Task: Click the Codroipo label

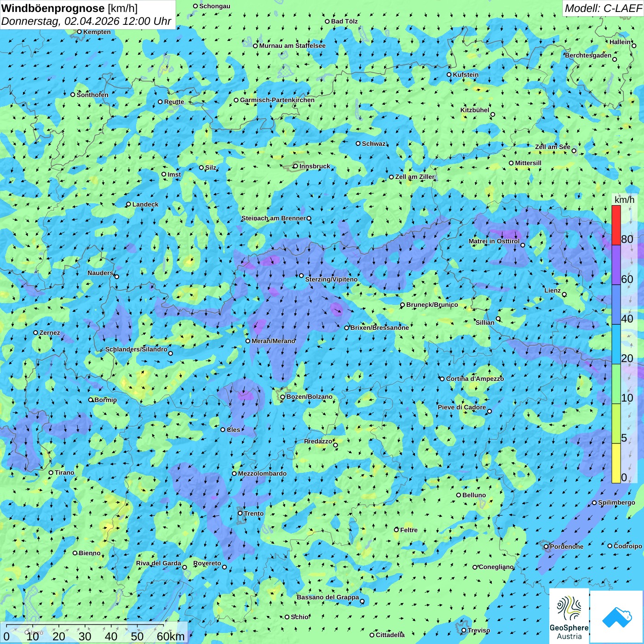Action: pyautogui.click(x=628, y=546)
